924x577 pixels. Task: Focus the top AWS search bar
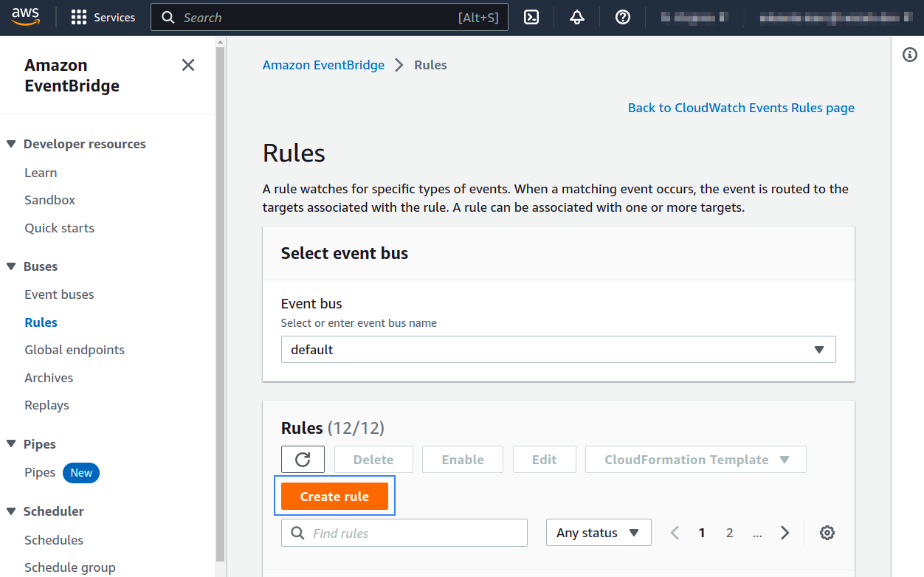(329, 18)
